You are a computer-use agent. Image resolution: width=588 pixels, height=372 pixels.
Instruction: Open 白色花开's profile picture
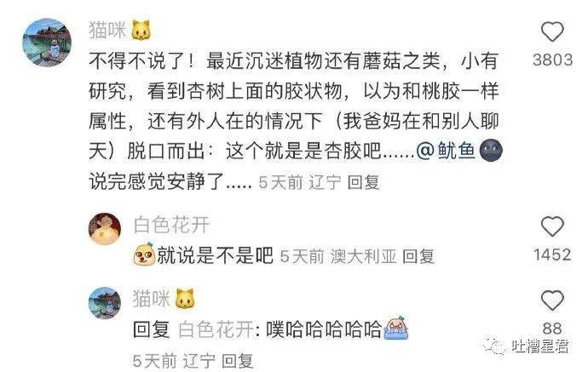click(x=105, y=228)
